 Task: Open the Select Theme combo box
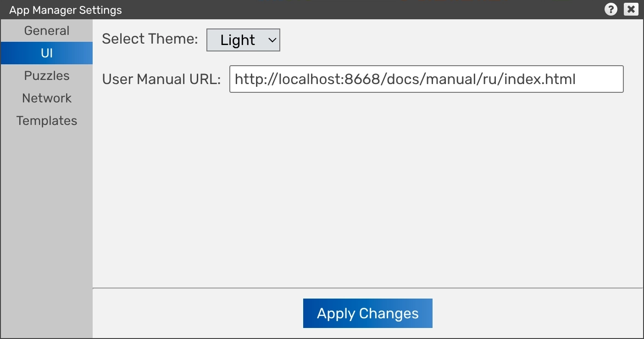point(243,40)
